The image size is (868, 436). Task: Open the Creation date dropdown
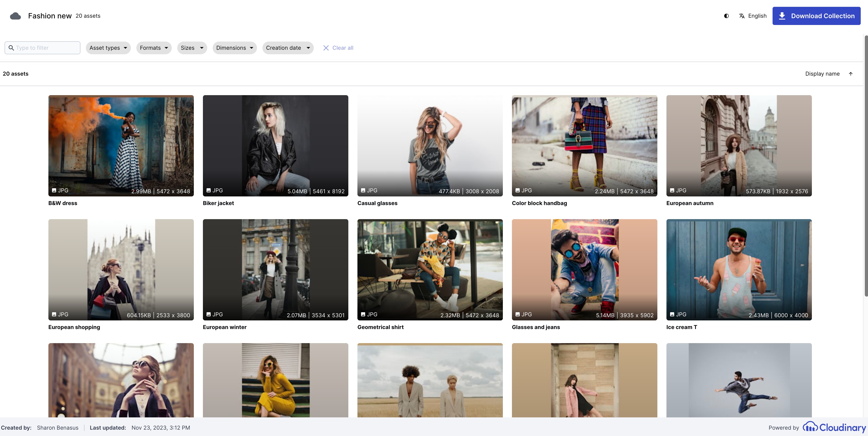(x=288, y=48)
